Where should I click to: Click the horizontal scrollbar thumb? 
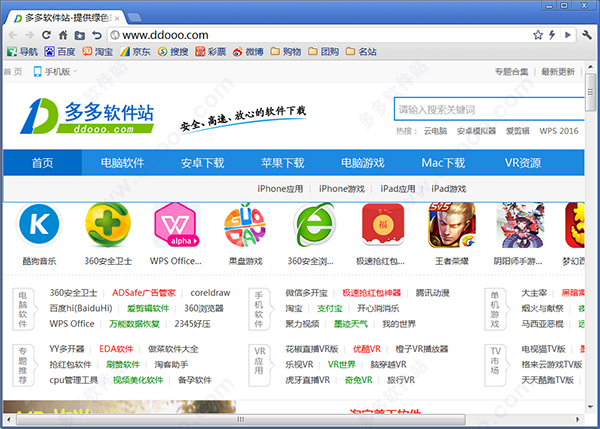[241, 419]
